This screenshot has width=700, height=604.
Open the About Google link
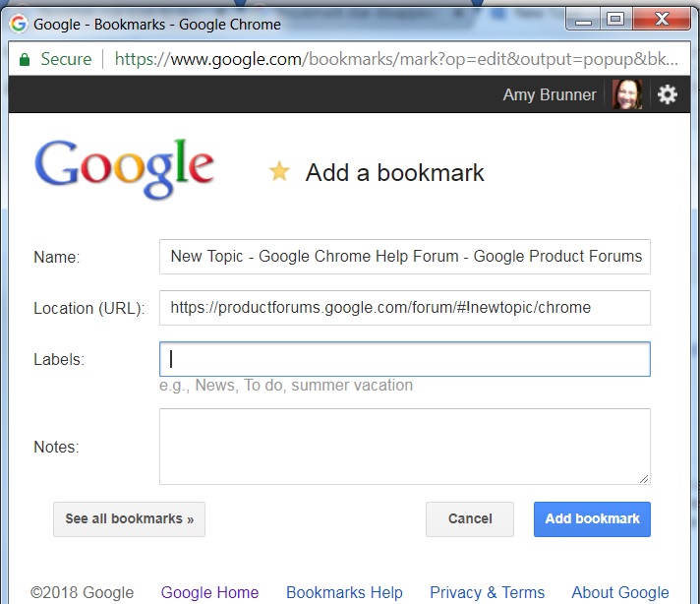click(x=620, y=592)
